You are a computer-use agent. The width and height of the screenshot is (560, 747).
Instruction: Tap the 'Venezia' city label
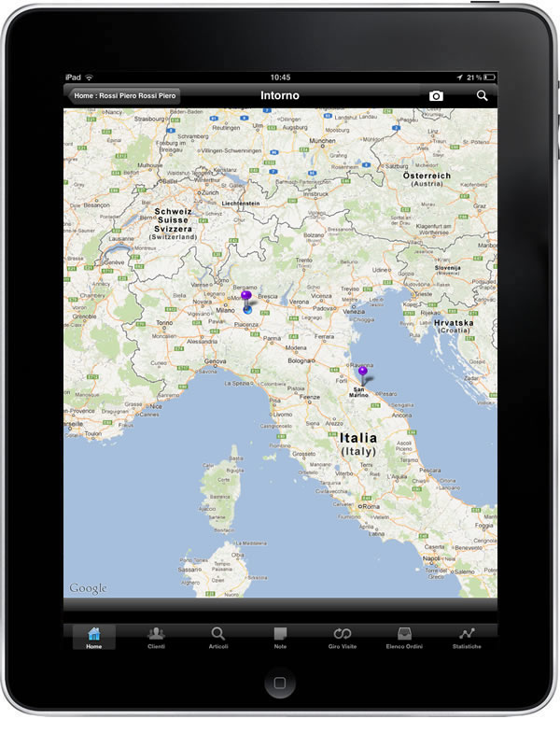(x=354, y=311)
